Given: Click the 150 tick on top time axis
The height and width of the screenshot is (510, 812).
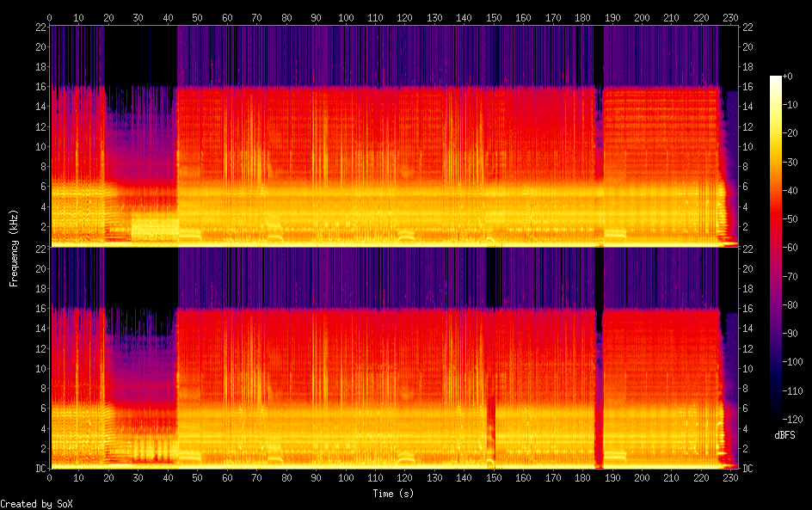Looking at the screenshot, I should [x=493, y=17].
